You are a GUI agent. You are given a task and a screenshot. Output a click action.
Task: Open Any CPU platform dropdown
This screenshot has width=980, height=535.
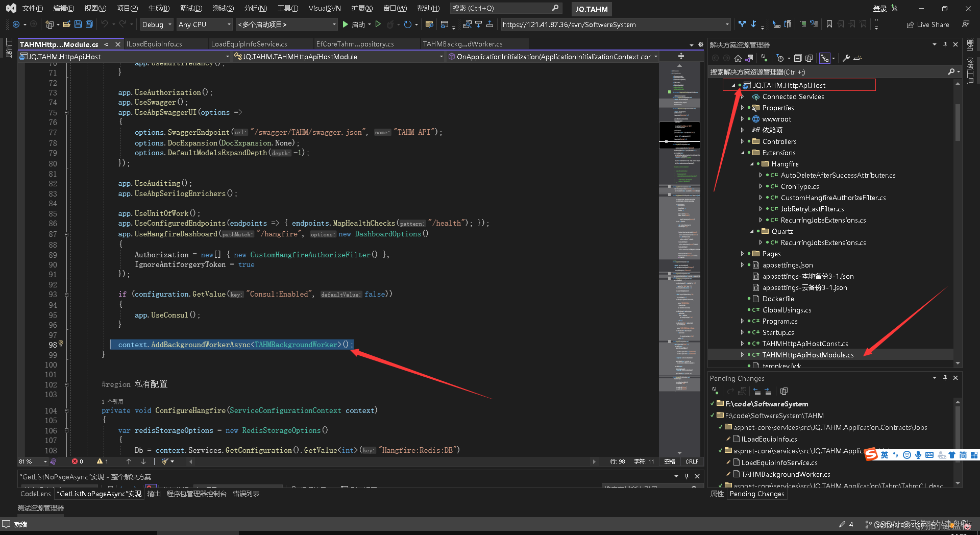click(205, 24)
